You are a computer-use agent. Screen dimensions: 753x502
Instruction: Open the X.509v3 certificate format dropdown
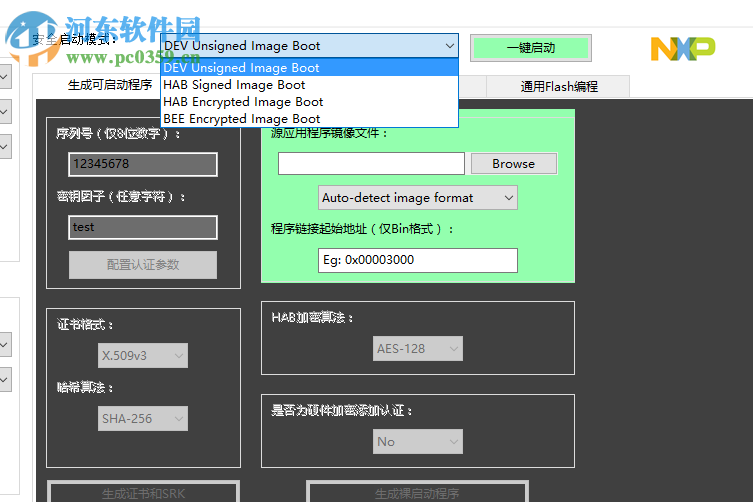click(x=143, y=355)
